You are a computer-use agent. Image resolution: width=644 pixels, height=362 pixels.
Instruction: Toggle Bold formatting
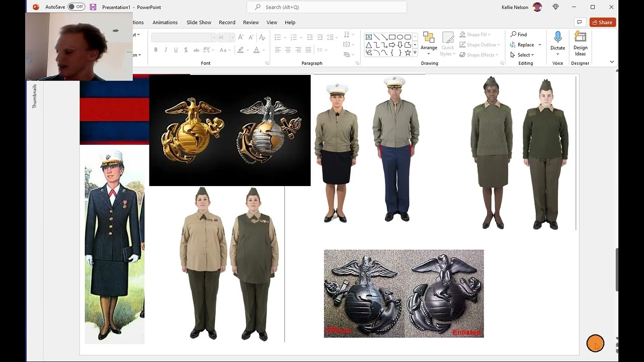(x=156, y=50)
